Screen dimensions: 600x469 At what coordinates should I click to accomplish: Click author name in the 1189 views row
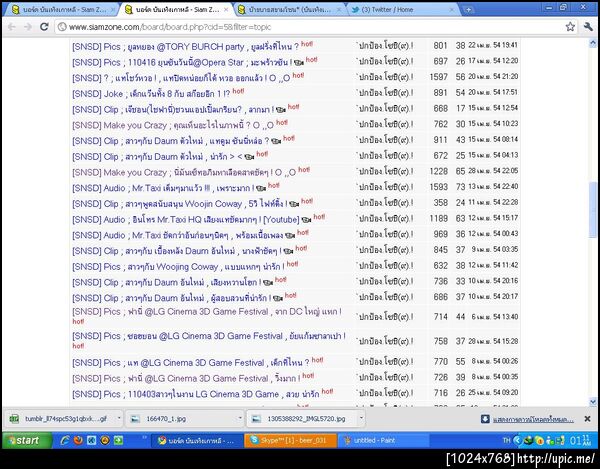[385, 219]
